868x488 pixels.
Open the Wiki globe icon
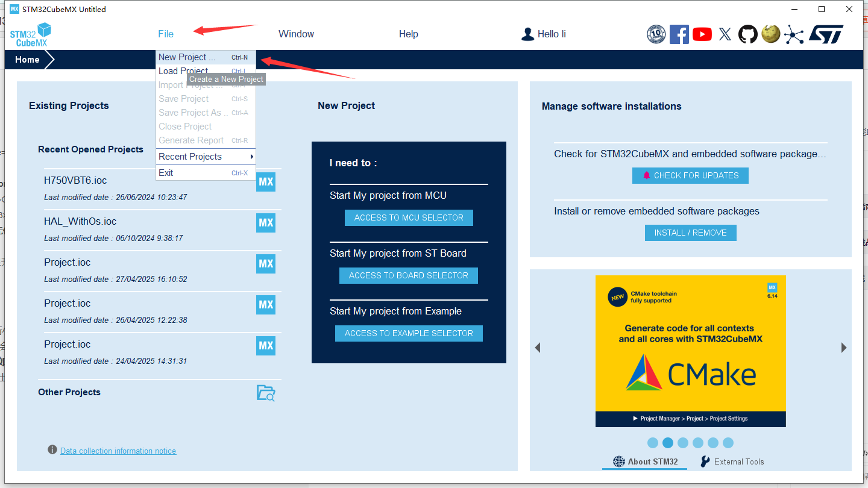[x=771, y=34]
